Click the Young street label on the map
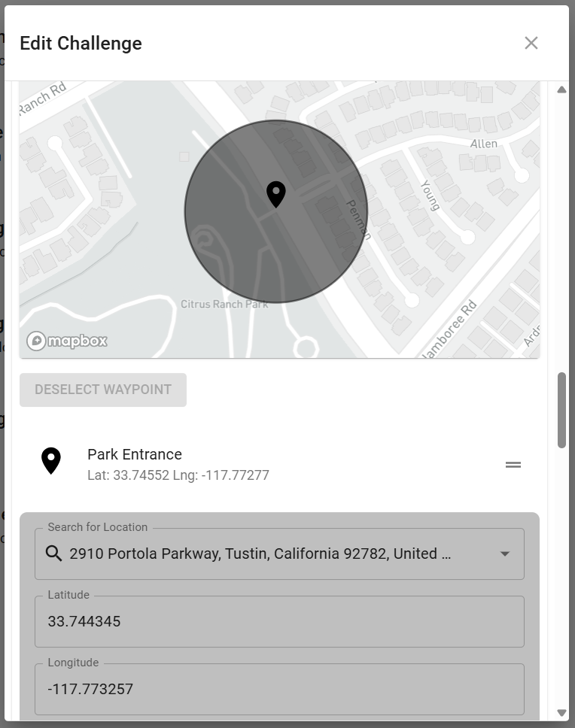This screenshot has width=575, height=728. [430, 196]
